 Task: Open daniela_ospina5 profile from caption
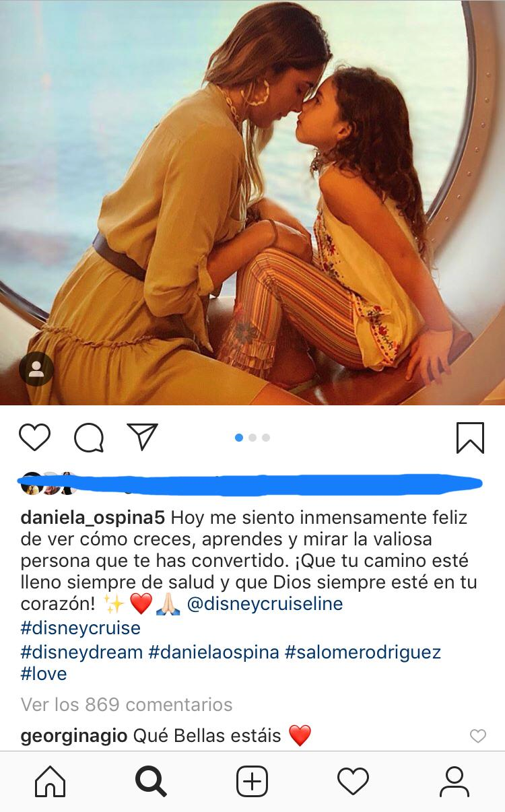[93, 519]
